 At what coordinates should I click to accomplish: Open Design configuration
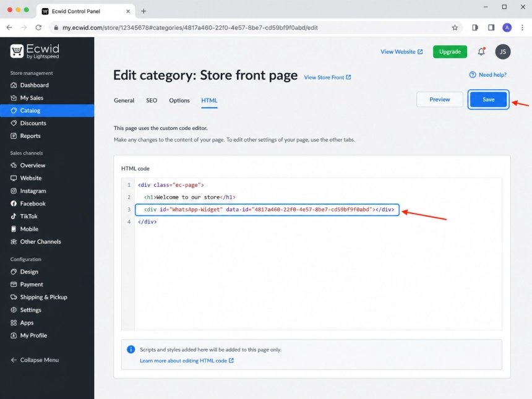click(29, 272)
